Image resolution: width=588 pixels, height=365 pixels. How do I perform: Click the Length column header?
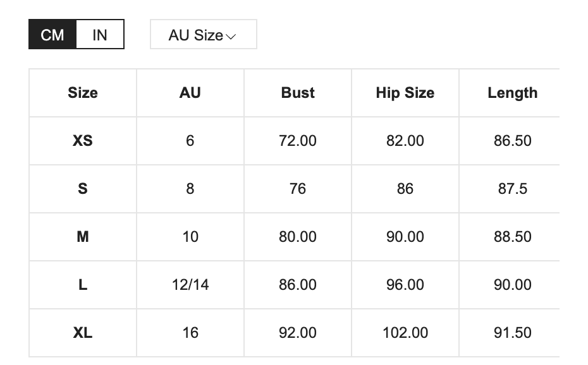coord(512,93)
